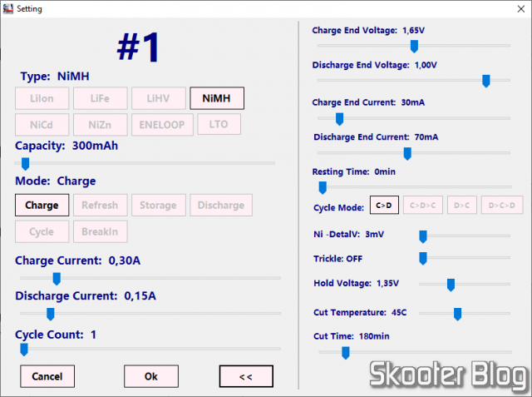The image size is (532, 397).
Task: Select the LTO battery type
Action: (x=219, y=124)
